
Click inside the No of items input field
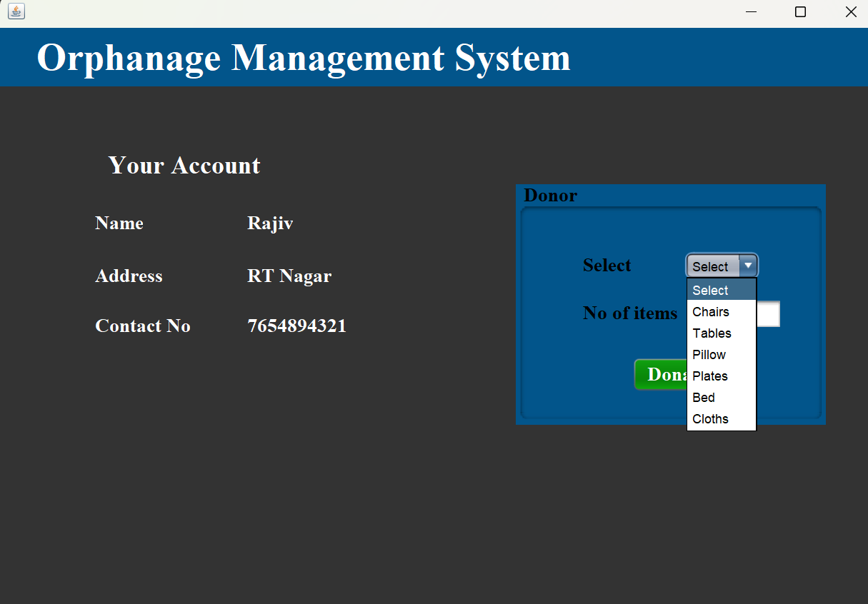(x=770, y=313)
